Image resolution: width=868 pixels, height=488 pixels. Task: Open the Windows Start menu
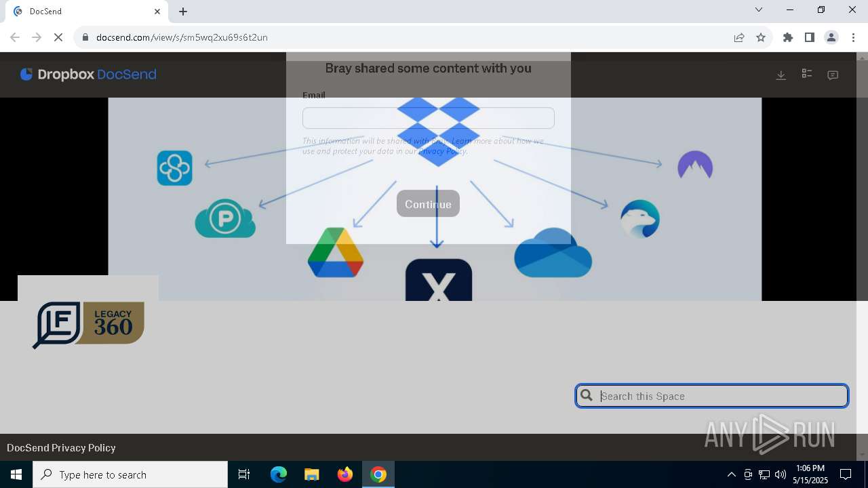click(16, 474)
